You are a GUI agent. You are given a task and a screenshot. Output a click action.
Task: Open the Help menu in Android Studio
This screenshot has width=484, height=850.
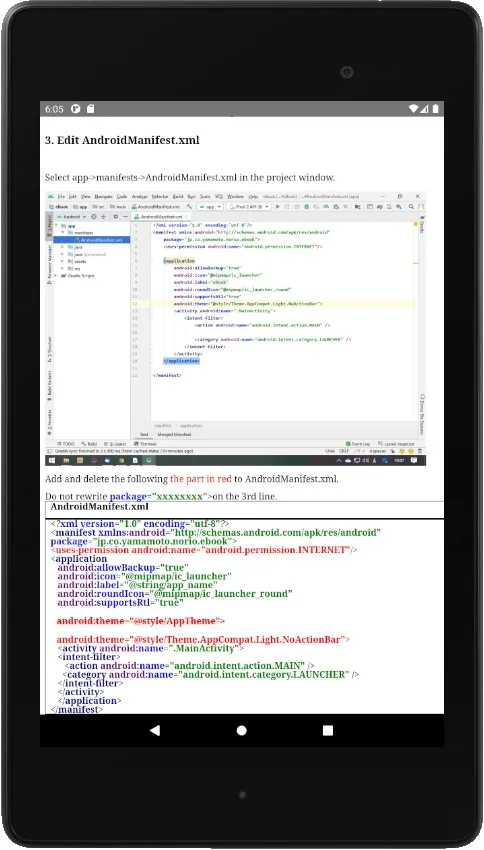pos(253,196)
